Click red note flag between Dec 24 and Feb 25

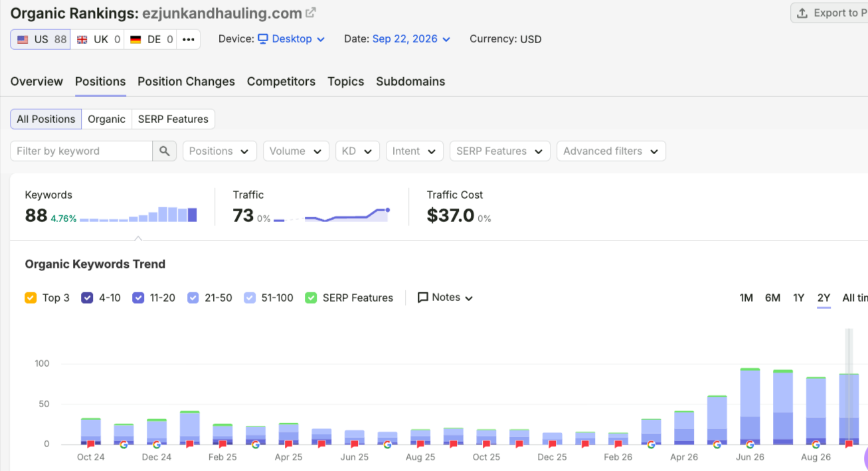190,444
